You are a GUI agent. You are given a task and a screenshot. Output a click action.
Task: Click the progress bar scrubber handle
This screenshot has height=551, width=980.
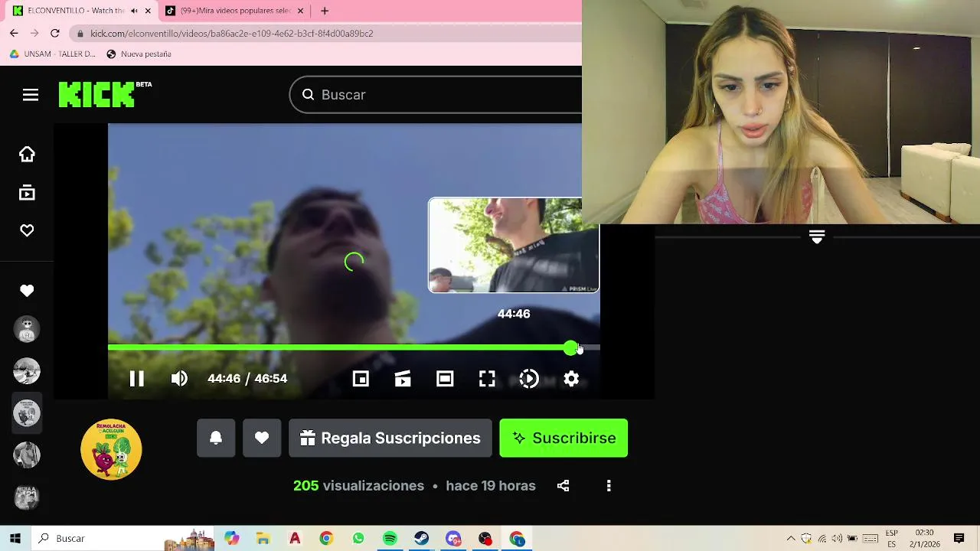(570, 348)
